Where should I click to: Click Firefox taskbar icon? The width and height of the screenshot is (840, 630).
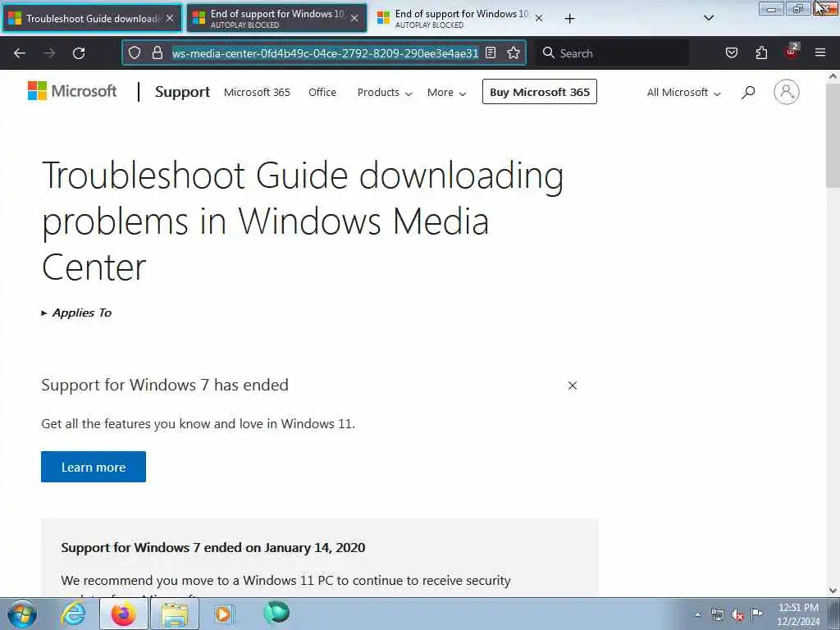[x=124, y=614]
